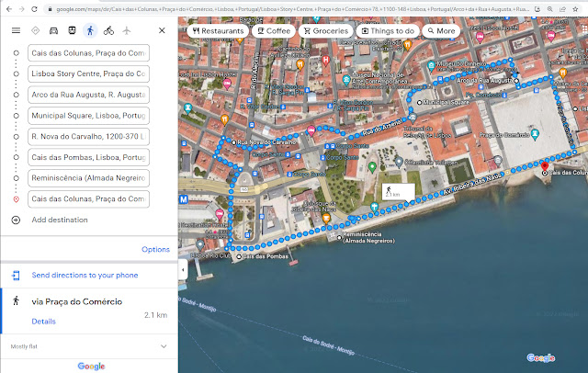Filter map by Restaurants
The height and width of the screenshot is (373, 588).
pos(218,30)
